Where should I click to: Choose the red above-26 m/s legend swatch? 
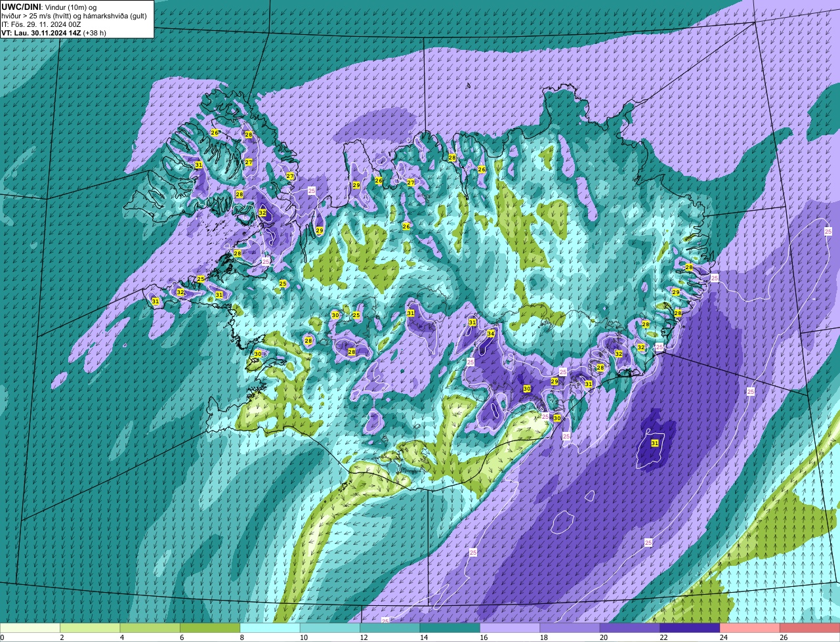point(810,628)
